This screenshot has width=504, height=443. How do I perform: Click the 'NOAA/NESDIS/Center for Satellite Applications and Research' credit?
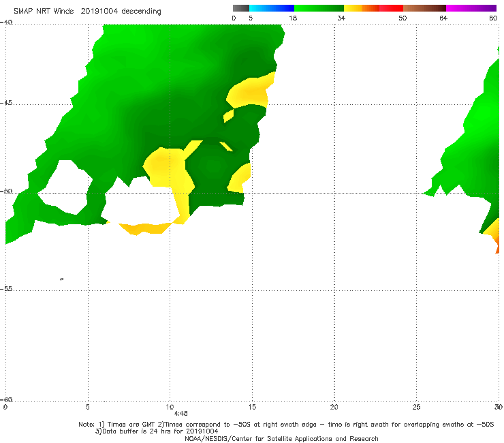[281, 439]
